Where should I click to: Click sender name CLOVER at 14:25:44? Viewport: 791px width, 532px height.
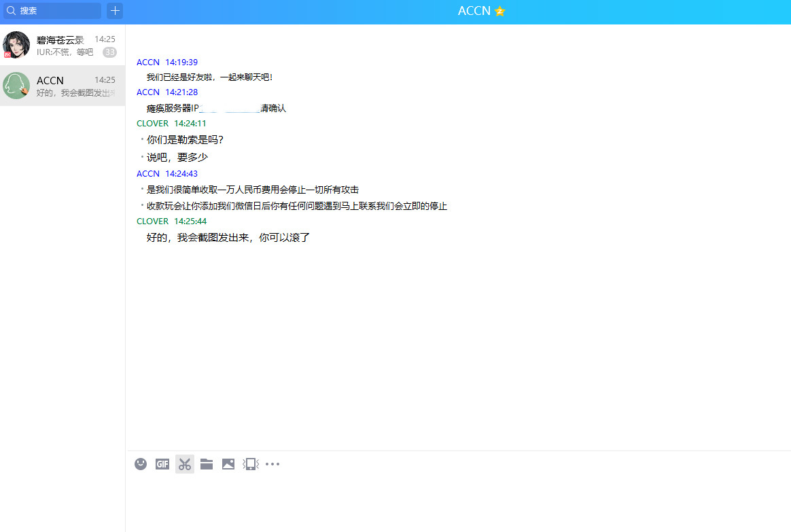coord(152,221)
